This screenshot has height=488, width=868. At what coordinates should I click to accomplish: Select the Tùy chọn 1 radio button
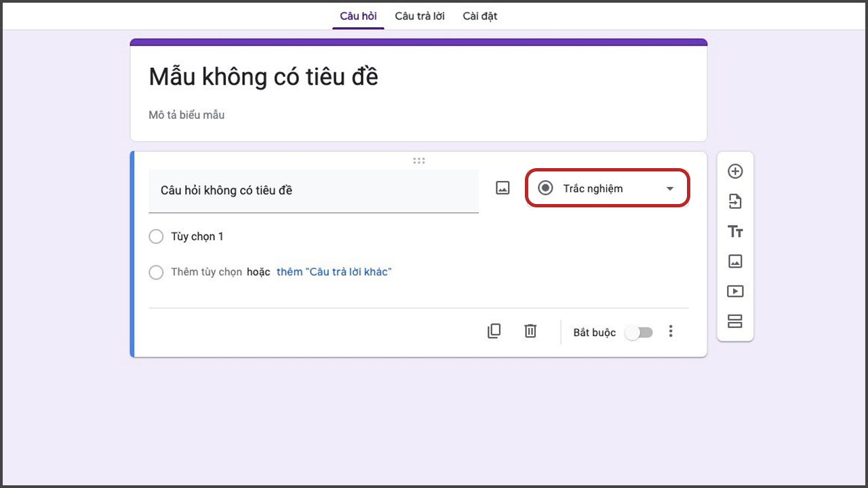click(156, 237)
